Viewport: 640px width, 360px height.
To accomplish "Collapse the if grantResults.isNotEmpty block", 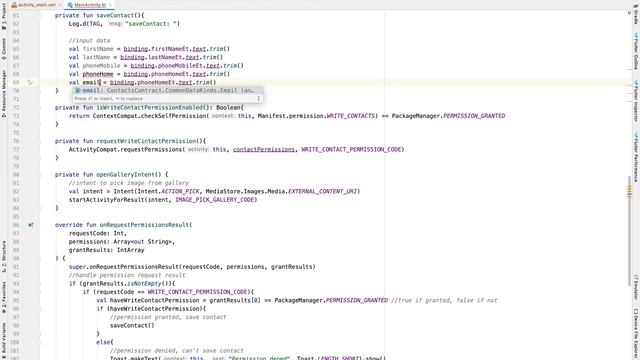I will point(40,284).
